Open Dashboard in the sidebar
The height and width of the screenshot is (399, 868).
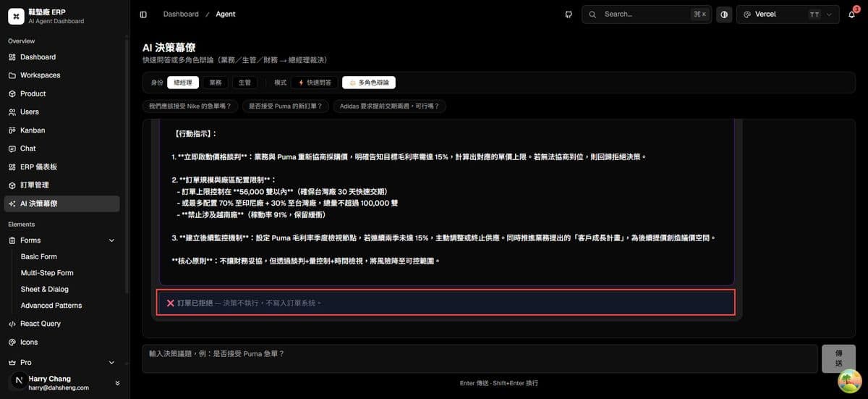click(x=61, y=57)
